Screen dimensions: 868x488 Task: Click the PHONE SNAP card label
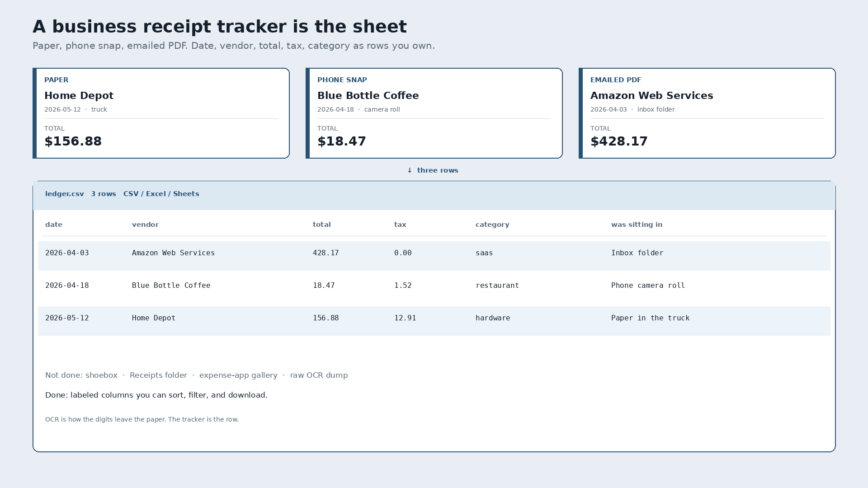342,80
